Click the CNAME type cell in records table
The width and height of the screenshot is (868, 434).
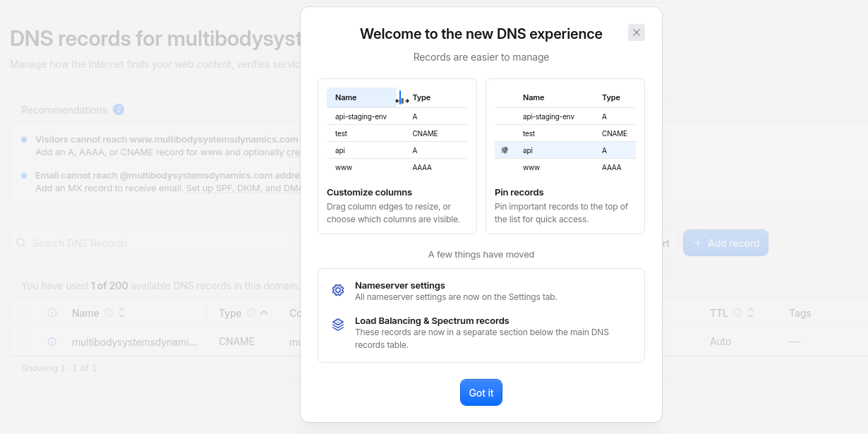coord(236,342)
